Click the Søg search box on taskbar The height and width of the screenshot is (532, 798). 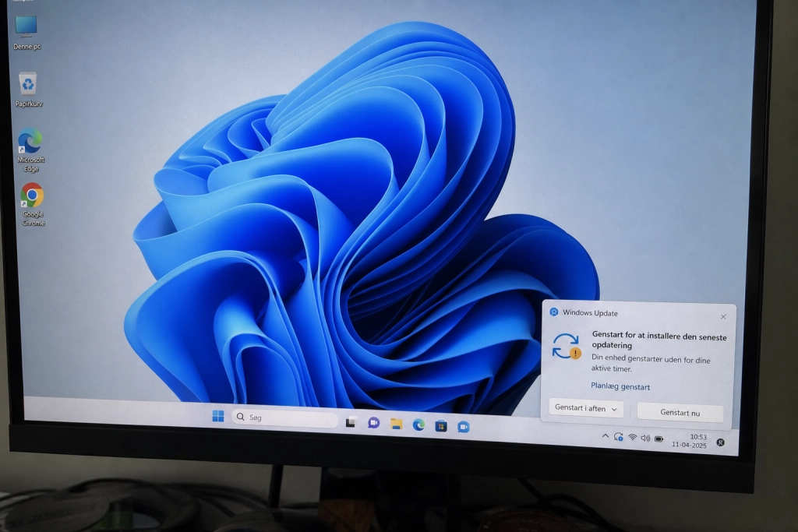(285, 418)
